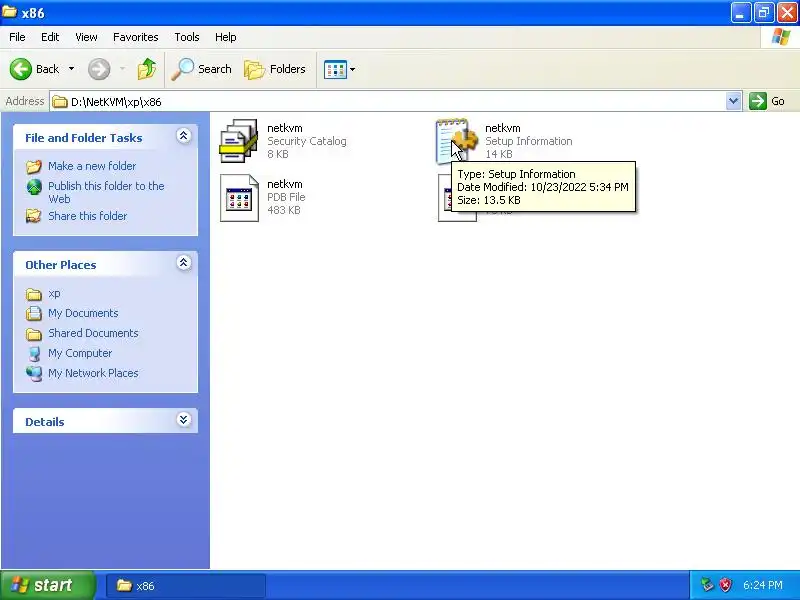Open the Favorites menu

click(136, 37)
